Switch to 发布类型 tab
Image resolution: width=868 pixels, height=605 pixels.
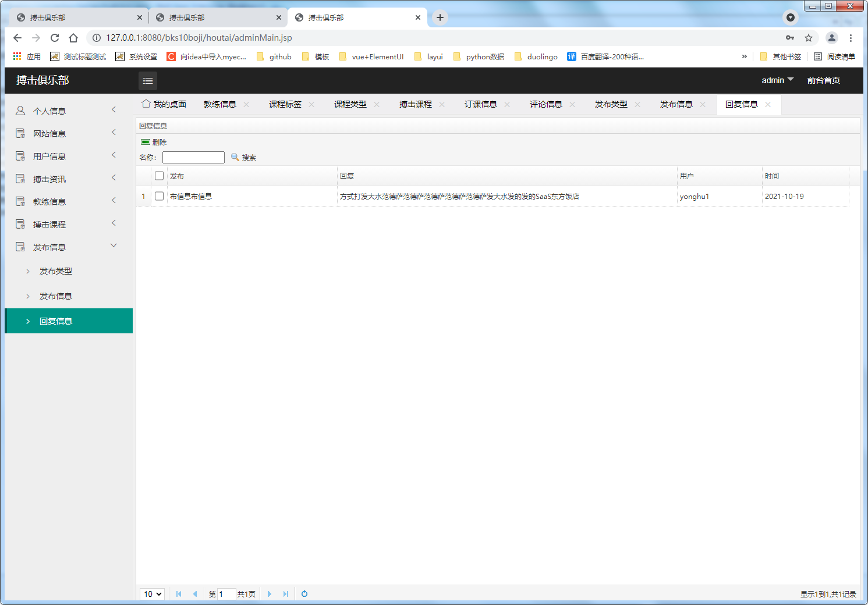click(611, 104)
